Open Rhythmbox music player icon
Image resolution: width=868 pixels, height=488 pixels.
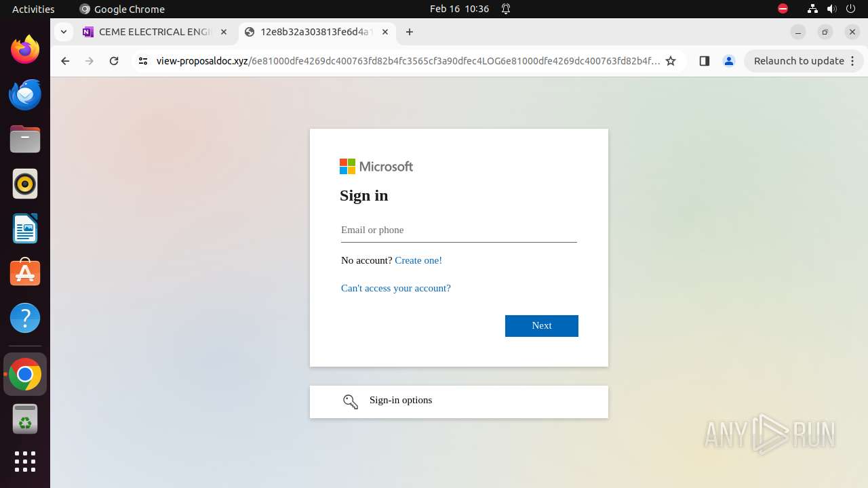click(25, 184)
